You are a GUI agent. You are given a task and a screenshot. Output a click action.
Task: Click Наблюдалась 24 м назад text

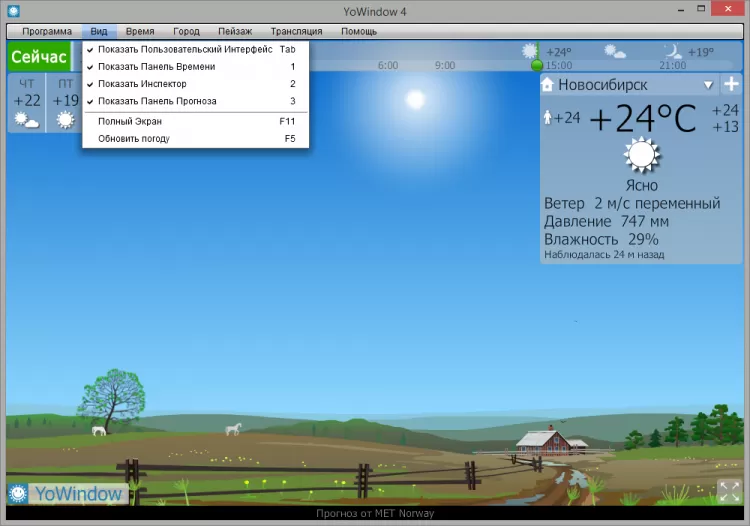604,254
